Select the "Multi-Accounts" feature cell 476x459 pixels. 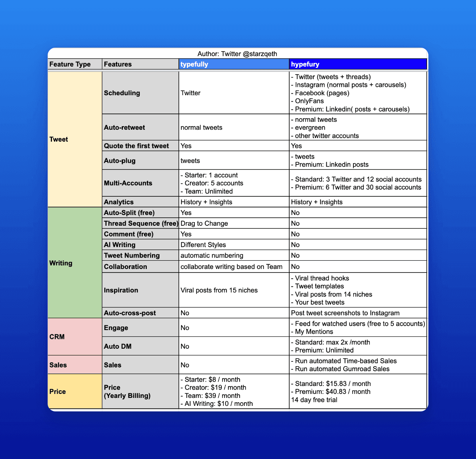pyautogui.click(x=140, y=183)
